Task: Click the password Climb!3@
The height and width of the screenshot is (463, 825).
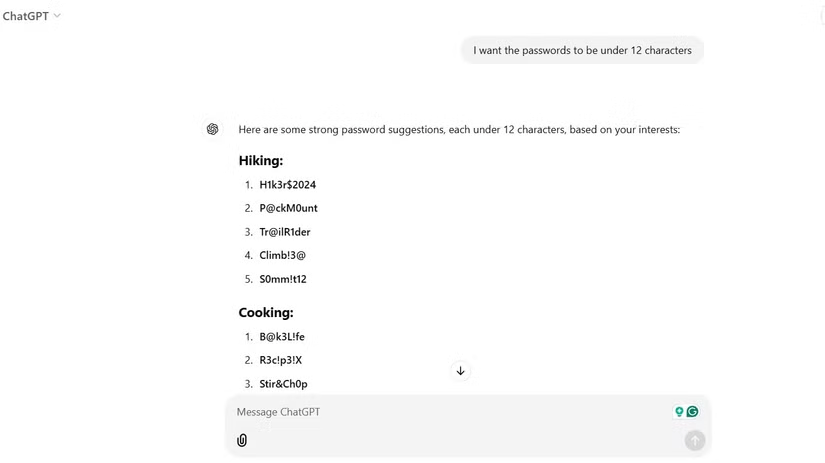Action: coord(282,255)
